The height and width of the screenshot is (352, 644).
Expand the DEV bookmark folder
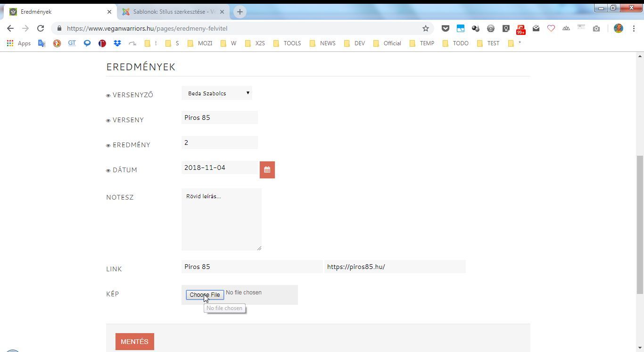pos(354,43)
